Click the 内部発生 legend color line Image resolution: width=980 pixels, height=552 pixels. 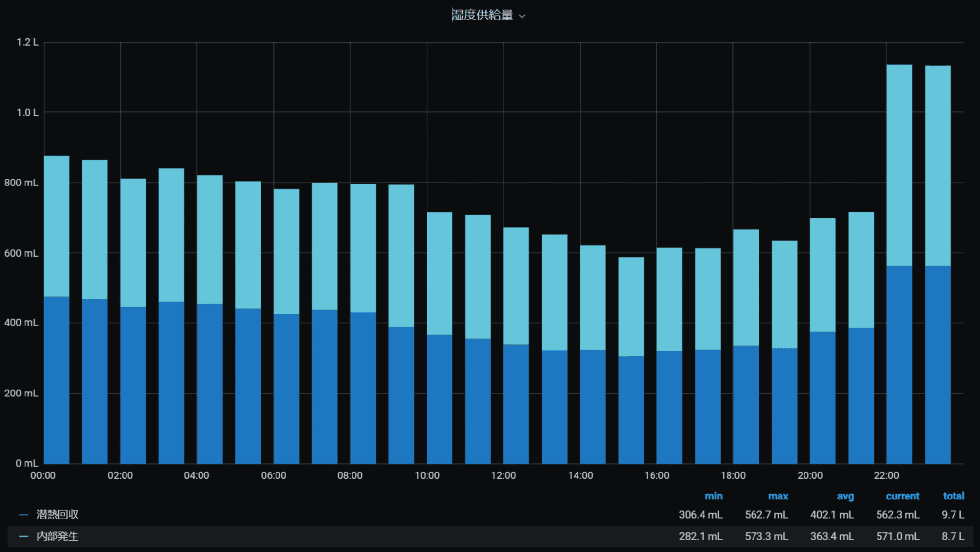(x=24, y=536)
